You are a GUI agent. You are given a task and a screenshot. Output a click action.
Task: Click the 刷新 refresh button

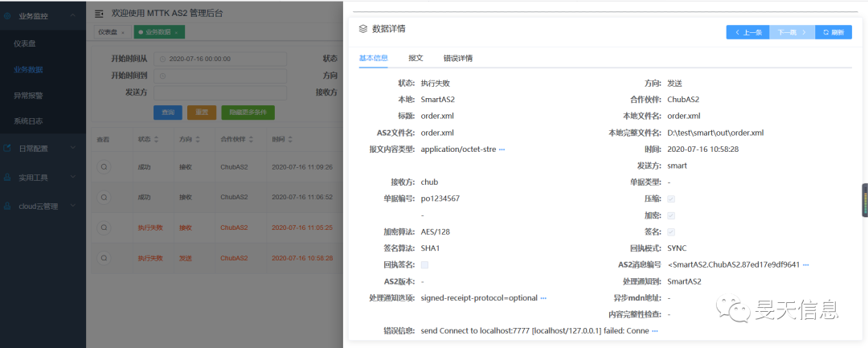point(833,32)
